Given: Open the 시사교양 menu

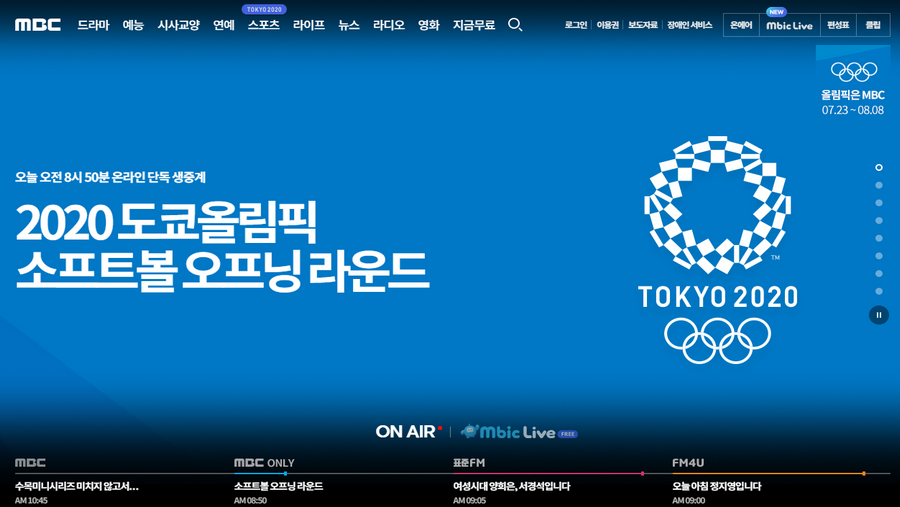Looking at the screenshot, I should 179,25.
